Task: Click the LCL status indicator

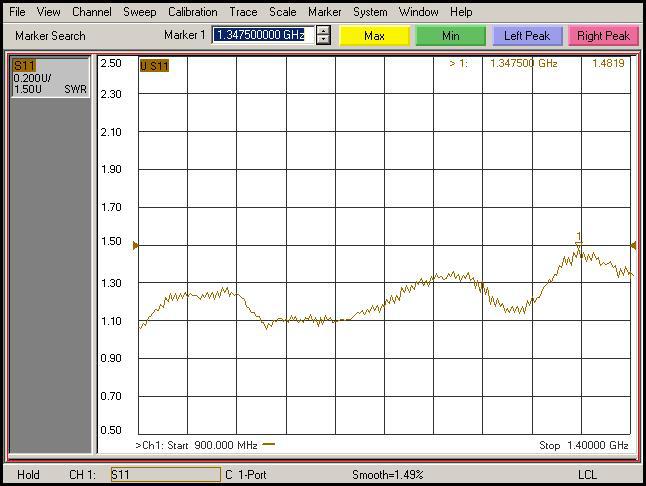Action: point(587,475)
